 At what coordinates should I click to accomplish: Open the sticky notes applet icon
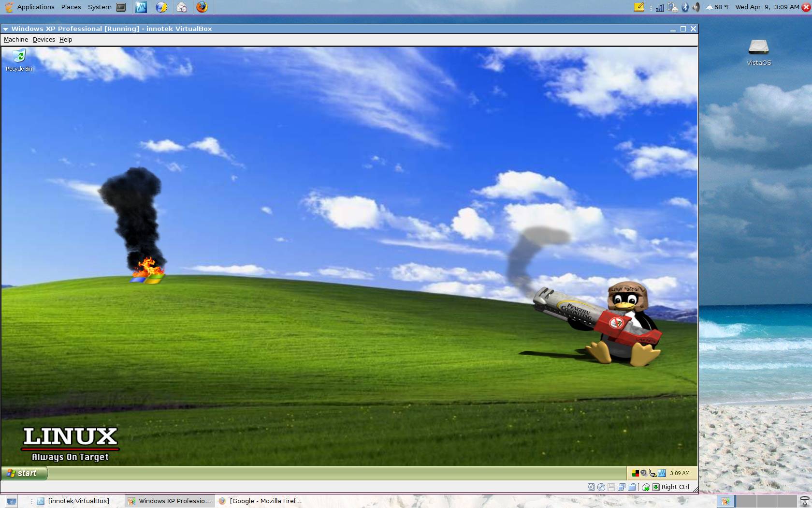click(639, 7)
